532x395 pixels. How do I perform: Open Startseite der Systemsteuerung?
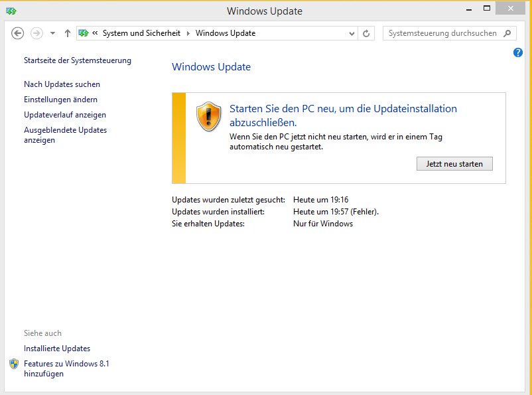point(78,60)
